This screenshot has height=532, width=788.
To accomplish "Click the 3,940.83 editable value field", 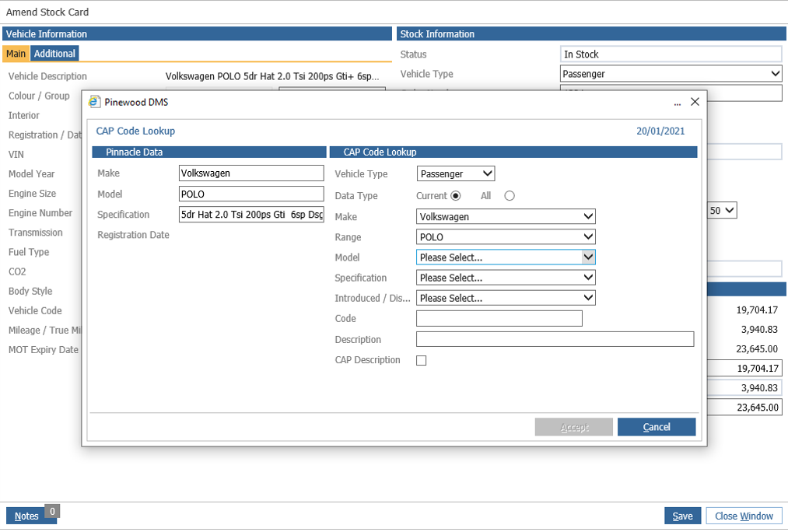I will coord(744,388).
